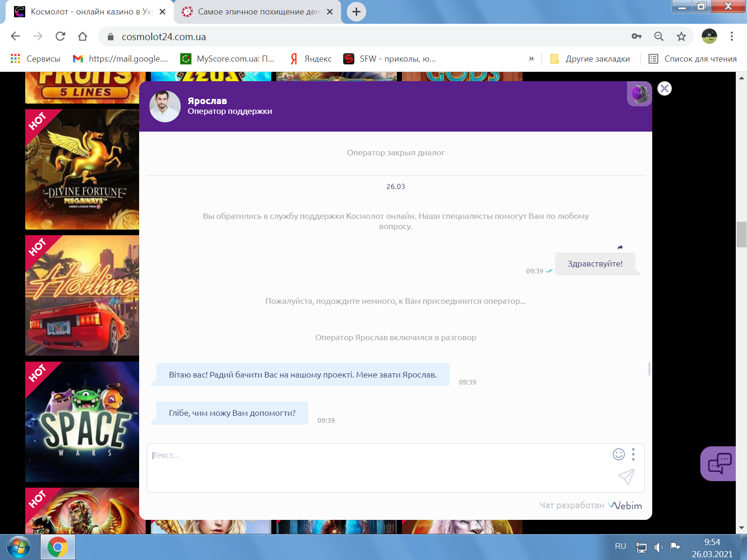Open saved passwords key icon
This screenshot has width=747, height=560.
pos(636,36)
